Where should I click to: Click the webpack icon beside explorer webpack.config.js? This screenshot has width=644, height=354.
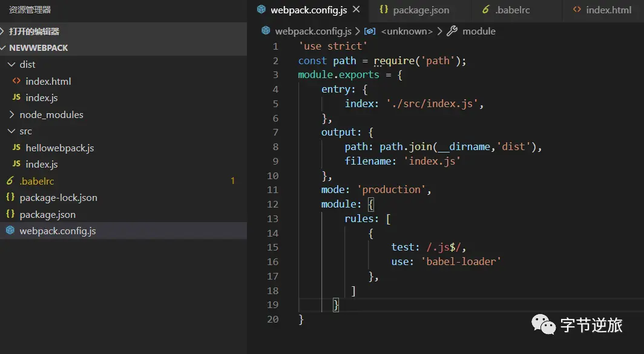(x=10, y=231)
